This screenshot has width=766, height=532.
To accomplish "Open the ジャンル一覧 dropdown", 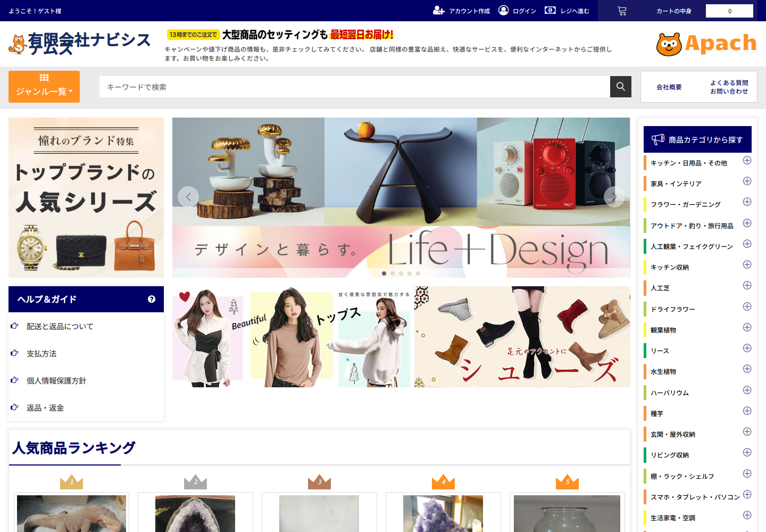I will click(x=44, y=87).
